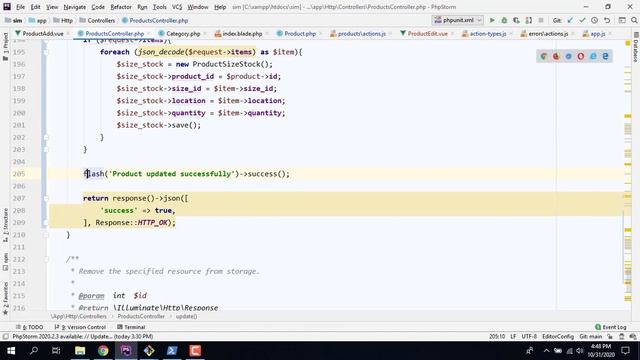Click the grey stop square icon
This screenshot has height=360, width=640.
[541, 20]
